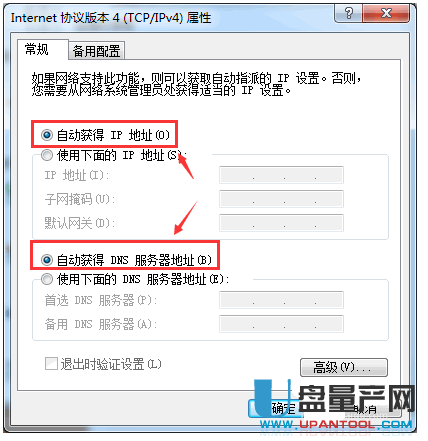Click the 首选 DNS 服务器 input field
This screenshot has height=441, width=428.
click(281, 300)
